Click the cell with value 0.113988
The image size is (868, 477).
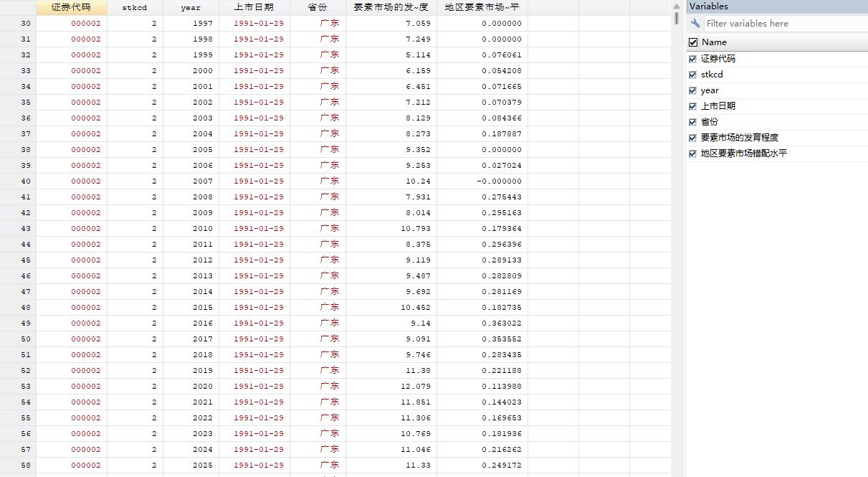(482, 386)
